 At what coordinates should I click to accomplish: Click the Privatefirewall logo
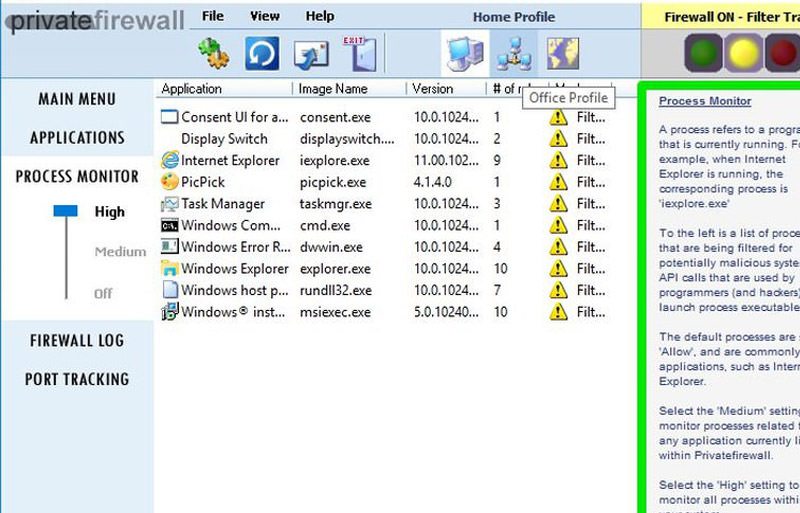pos(95,21)
